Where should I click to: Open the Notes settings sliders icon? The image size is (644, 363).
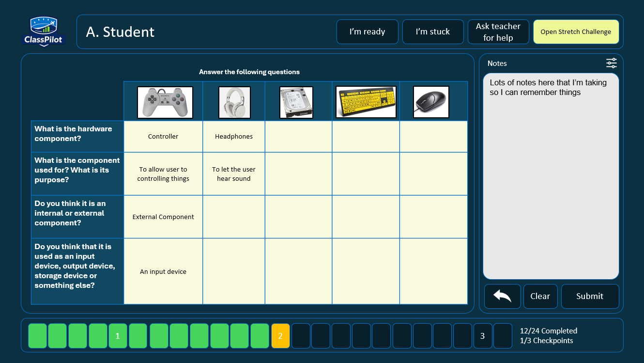coord(611,63)
